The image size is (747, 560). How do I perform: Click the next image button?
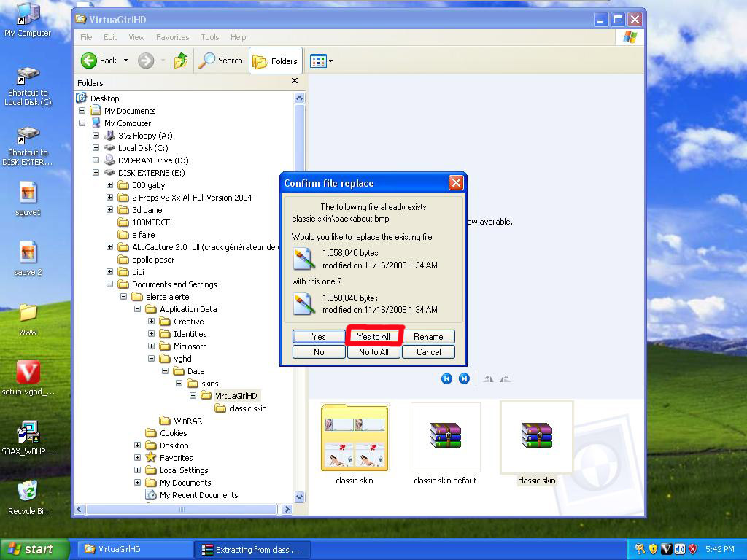pos(464,378)
